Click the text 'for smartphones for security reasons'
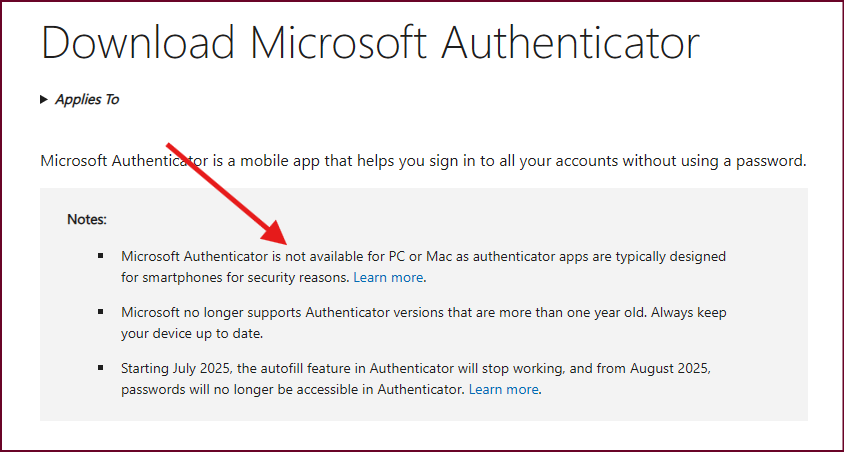Image resolution: width=844 pixels, height=452 pixels. click(x=235, y=278)
